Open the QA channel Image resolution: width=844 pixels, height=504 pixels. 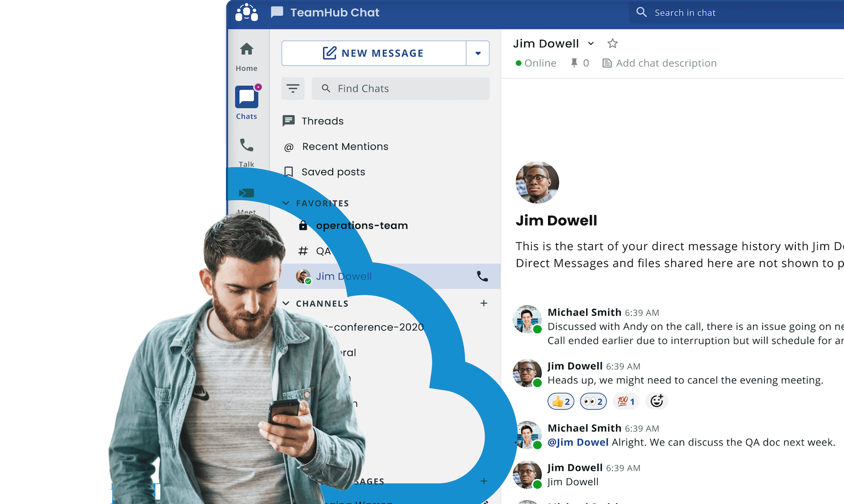[x=315, y=251]
